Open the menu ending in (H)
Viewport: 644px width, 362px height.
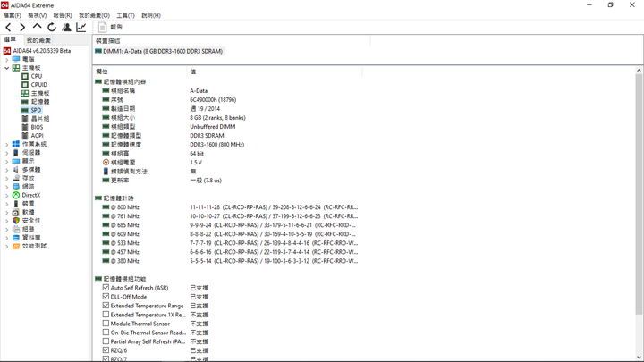[151, 15]
